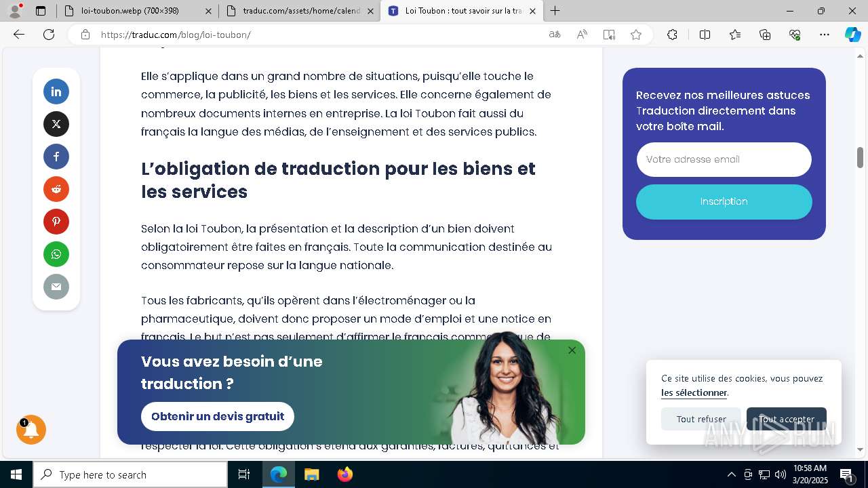Open volume control in tray
This screenshot has height=488, width=868.
tap(781, 474)
